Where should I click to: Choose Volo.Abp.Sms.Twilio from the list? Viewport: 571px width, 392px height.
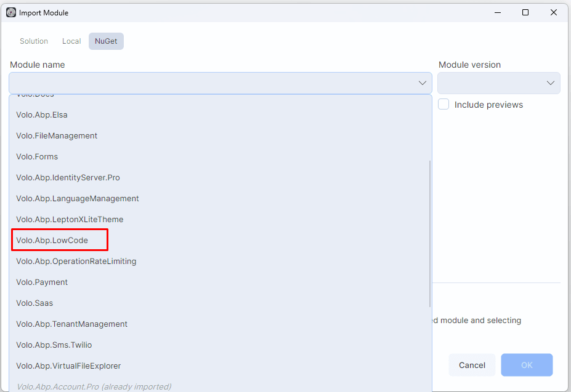click(x=221, y=345)
